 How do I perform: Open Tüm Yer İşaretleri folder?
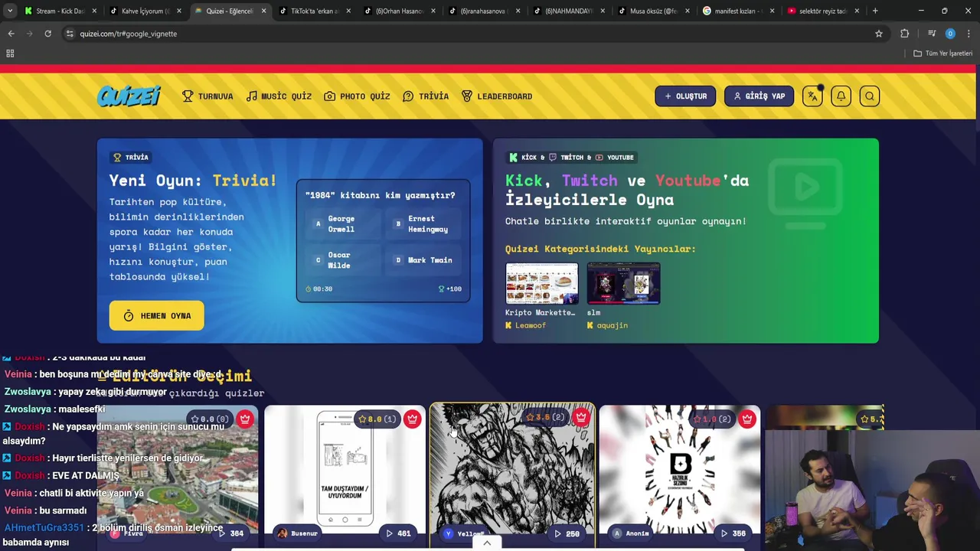[942, 54]
